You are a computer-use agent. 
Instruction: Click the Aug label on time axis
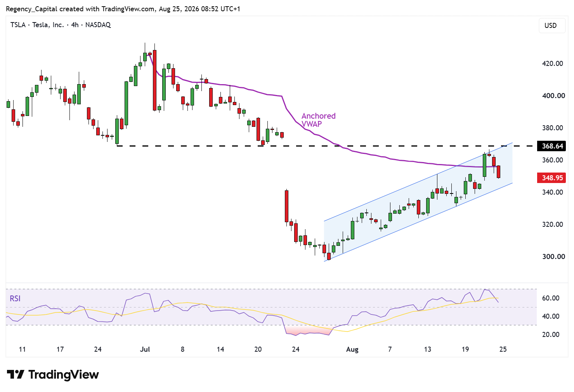[352, 349]
